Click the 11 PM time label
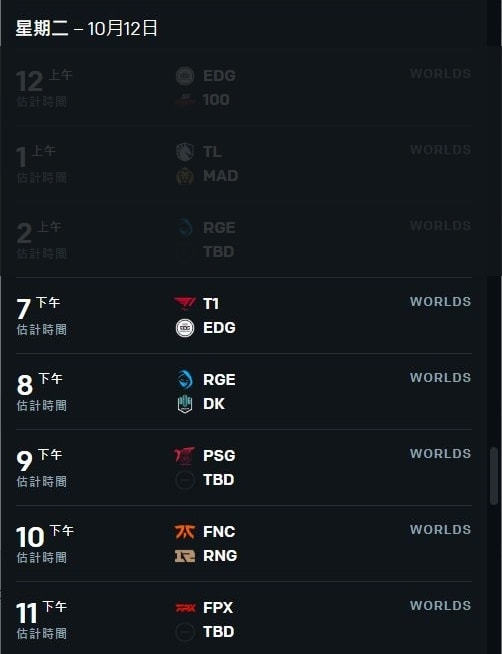 tap(41, 612)
